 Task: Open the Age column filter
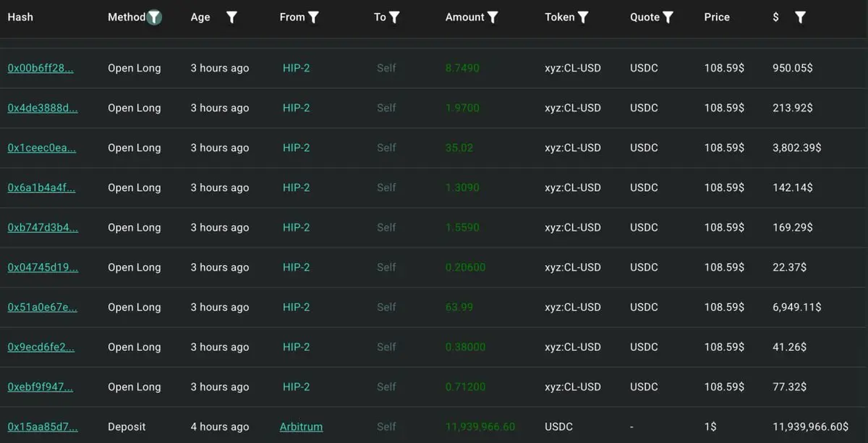[x=231, y=17]
